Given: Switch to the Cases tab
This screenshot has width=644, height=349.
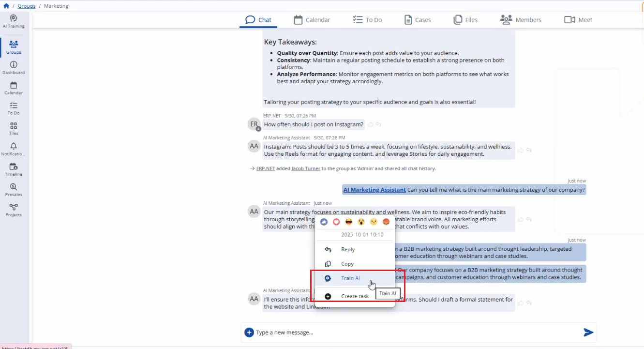Looking at the screenshot, I should (417, 20).
